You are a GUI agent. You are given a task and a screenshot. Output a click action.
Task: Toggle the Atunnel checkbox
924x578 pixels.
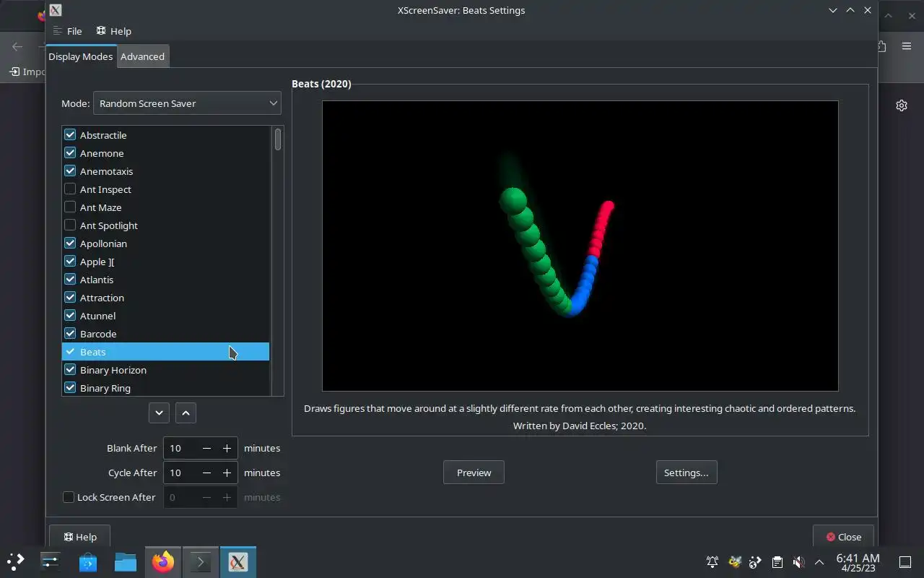pyautogui.click(x=70, y=315)
